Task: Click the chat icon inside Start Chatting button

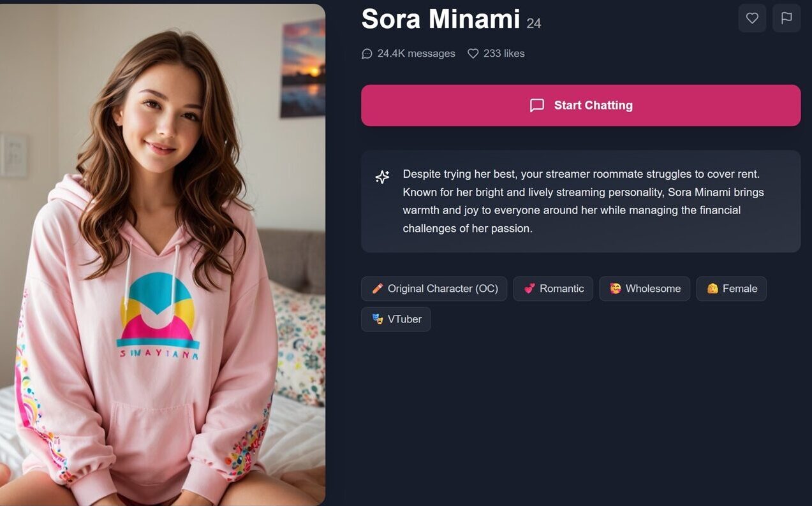Action: pyautogui.click(x=537, y=106)
